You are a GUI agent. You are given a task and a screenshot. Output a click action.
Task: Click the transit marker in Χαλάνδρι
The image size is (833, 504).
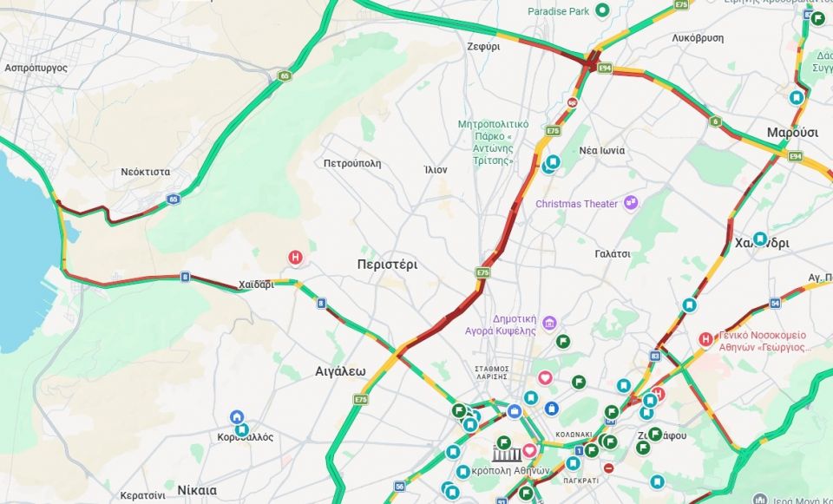760,239
